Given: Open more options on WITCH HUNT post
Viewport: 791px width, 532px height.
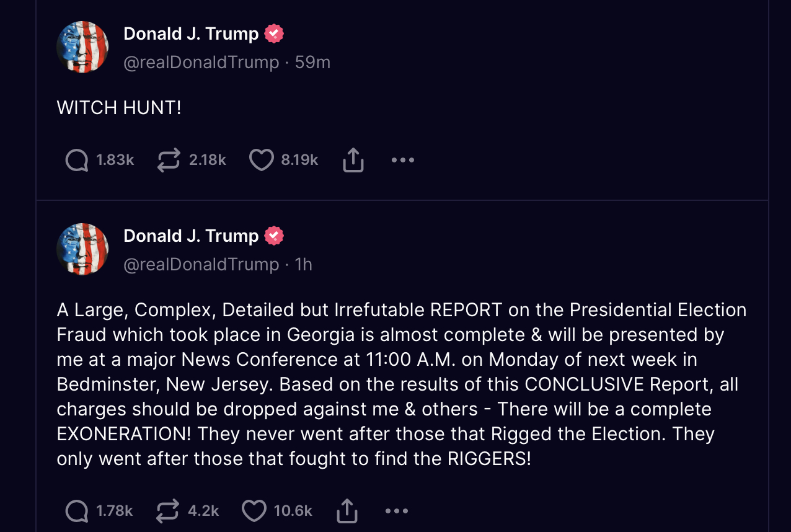Looking at the screenshot, I should pos(402,160).
